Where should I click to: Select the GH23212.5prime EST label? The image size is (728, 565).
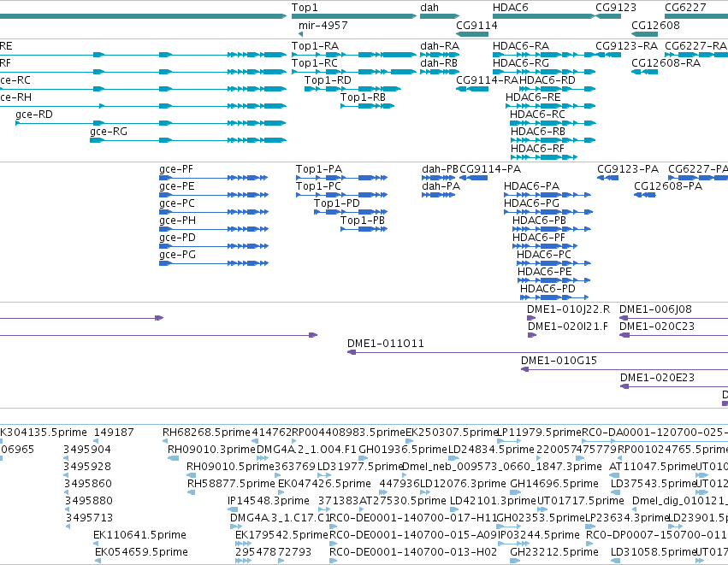554,552
